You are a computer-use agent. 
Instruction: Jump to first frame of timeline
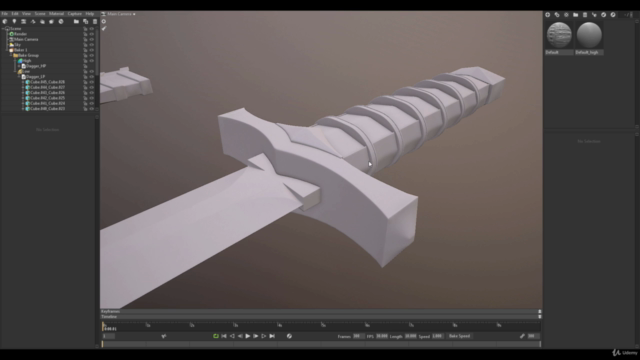point(224,336)
